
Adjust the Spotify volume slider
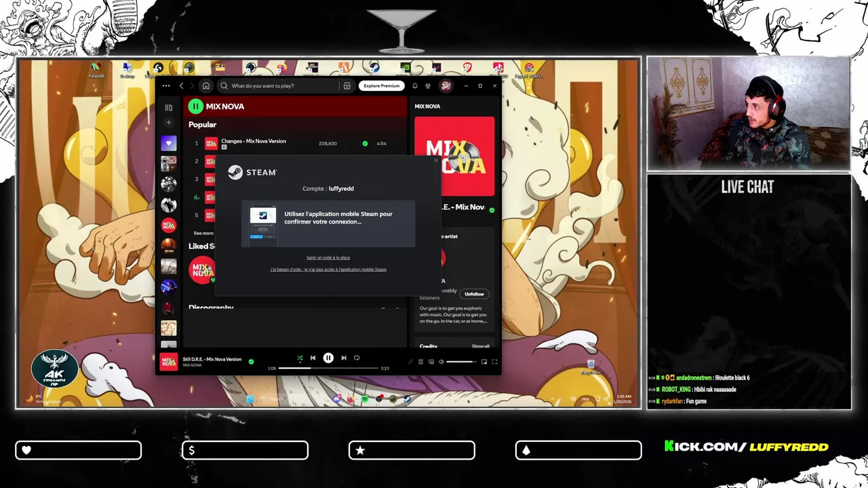pyautogui.click(x=461, y=362)
